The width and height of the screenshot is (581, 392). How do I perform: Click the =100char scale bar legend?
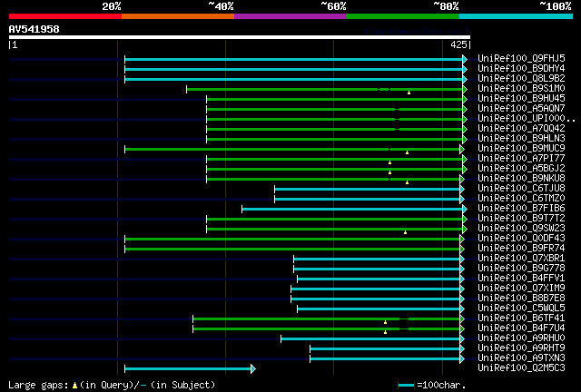431,385
